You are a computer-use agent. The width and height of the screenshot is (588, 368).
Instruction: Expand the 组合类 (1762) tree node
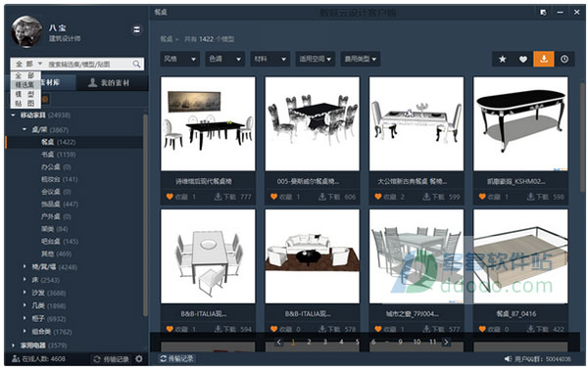click(24, 332)
